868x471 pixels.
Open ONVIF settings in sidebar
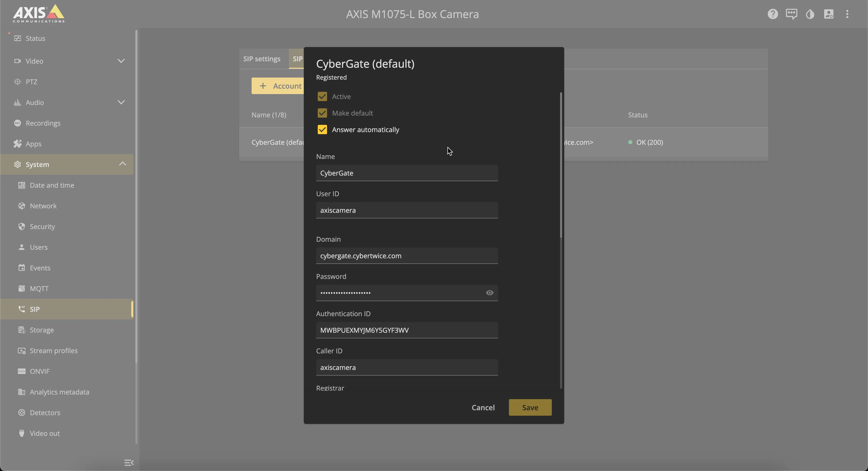tap(67, 371)
